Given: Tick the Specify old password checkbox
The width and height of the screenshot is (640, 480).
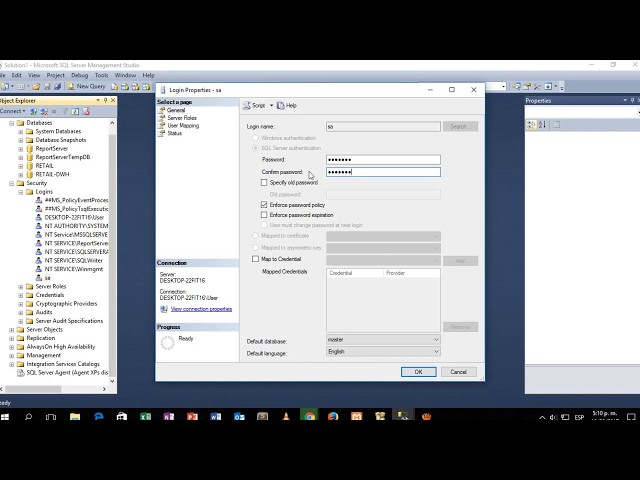Looking at the screenshot, I should coord(264,183).
